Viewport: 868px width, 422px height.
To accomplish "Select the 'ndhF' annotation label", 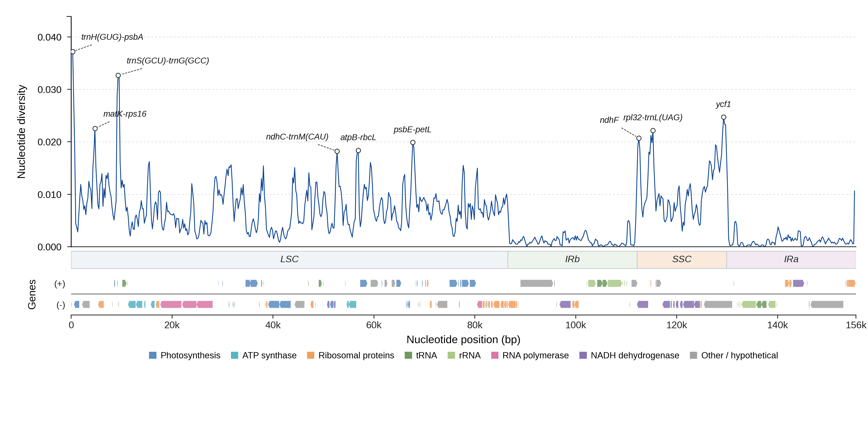I will click(x=609, y=120).
